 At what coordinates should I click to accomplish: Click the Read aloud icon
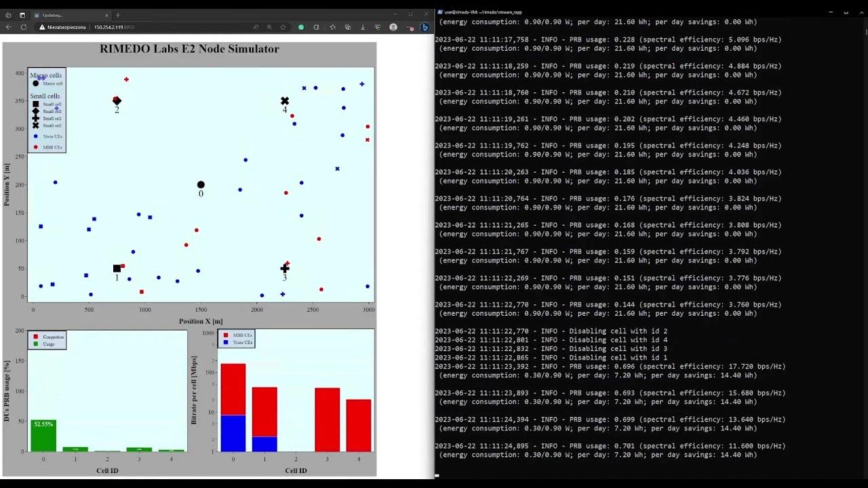pyautogui.click(x=256, y=27)
